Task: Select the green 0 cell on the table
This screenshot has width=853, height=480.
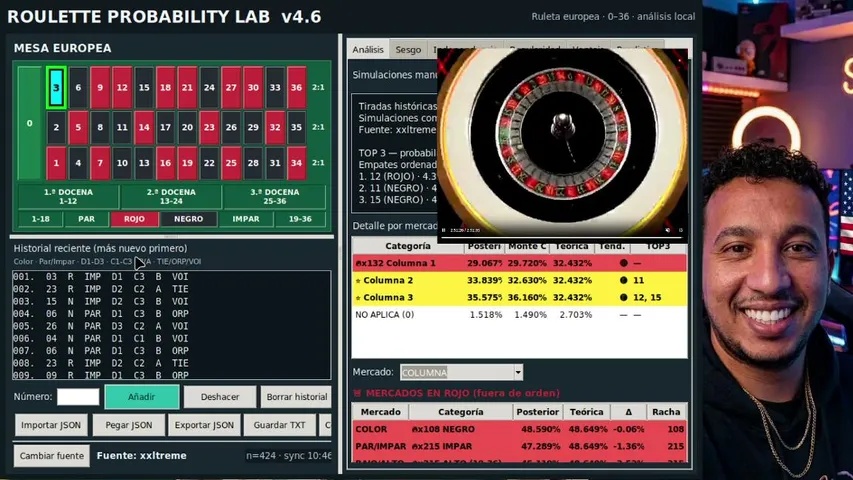Action: [x=29, y=123]
